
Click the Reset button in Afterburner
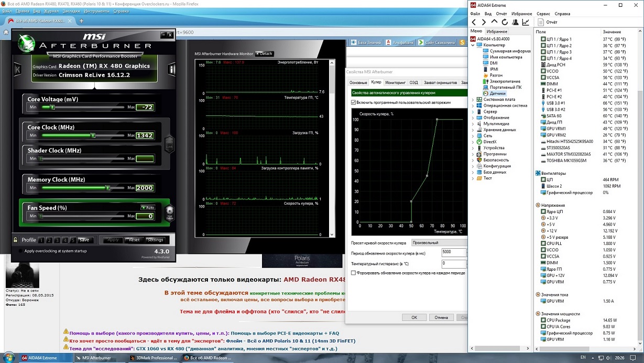[134, 240]
